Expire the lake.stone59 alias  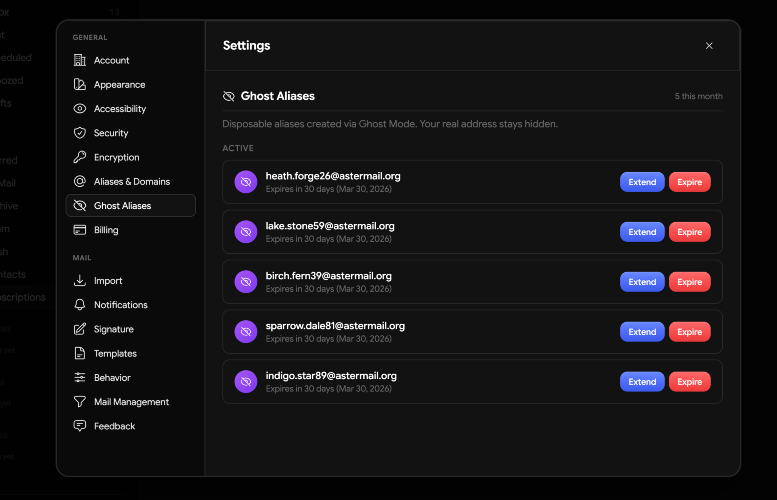689,232
